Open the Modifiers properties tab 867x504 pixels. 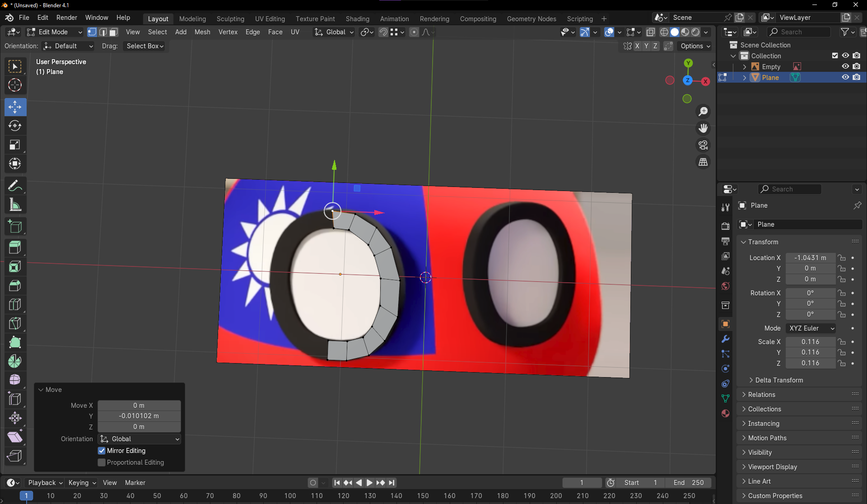[726, 339]
